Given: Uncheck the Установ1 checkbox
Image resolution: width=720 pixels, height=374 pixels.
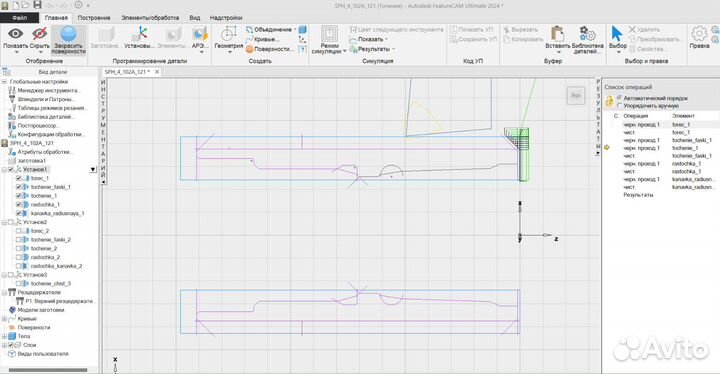Looking at the screenshot, I should coord(11,170).
